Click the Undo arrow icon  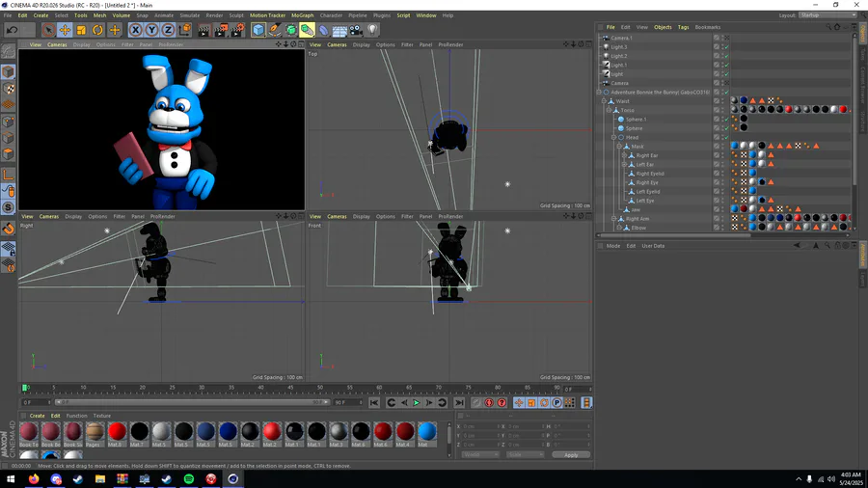(x=12, y=30)
